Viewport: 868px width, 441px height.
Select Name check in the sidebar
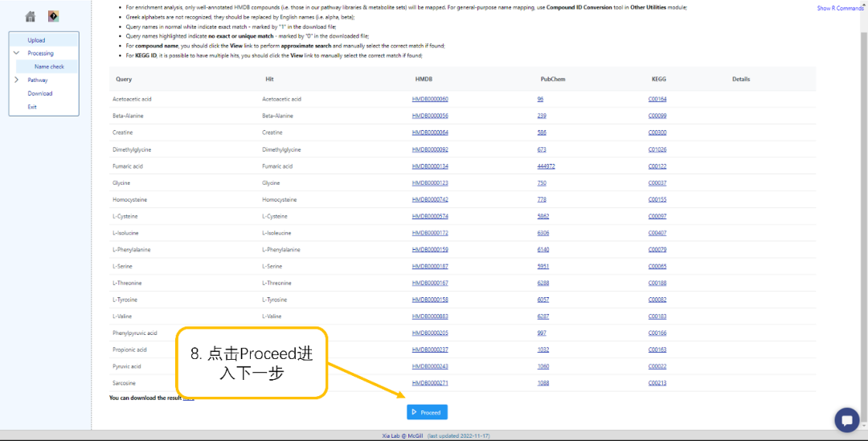tap(49, 67)
